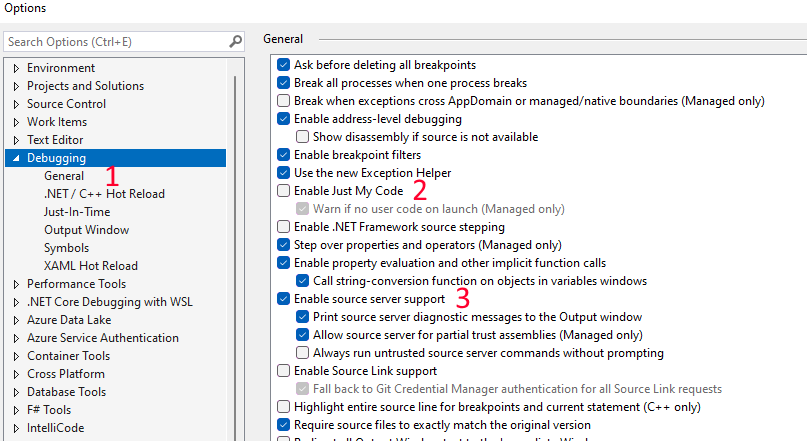Expand the Work Items node
Screen dimensions: 807x441
click(16, 122)
